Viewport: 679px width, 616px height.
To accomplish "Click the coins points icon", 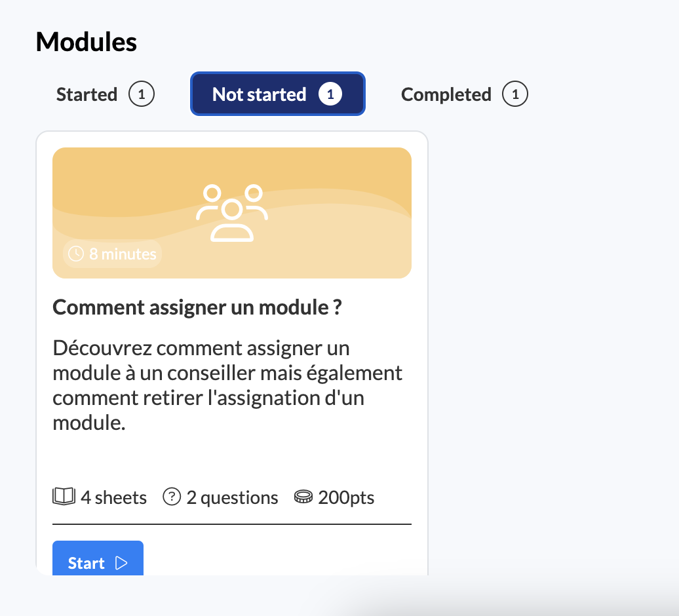I will pos(303,497).
